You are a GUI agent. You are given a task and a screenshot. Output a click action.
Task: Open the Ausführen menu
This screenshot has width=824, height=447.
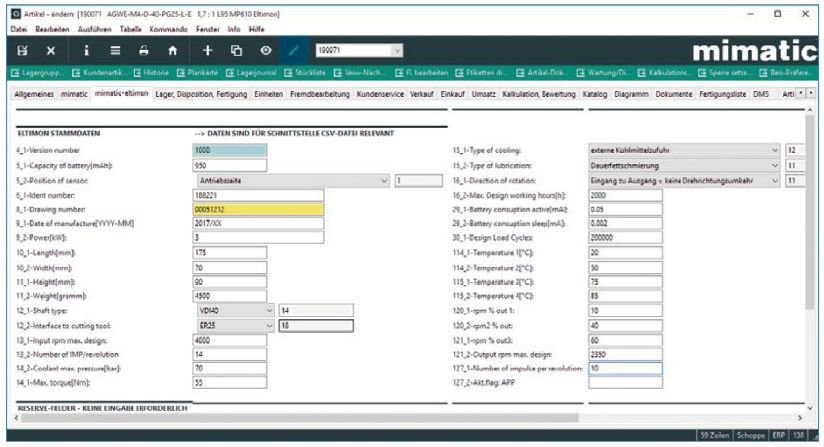pos(94,29)
